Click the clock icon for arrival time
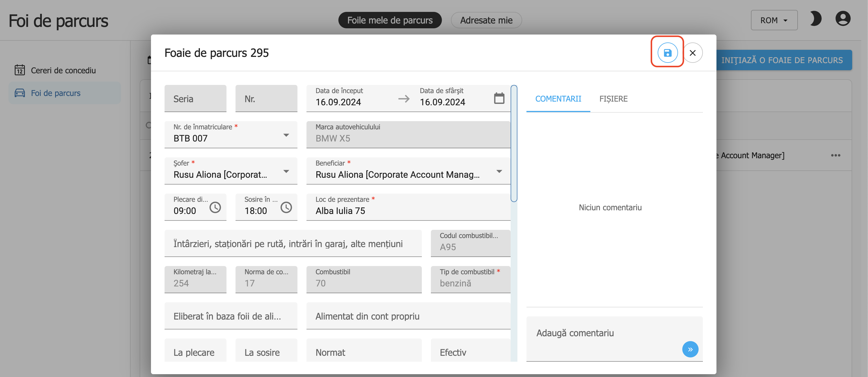The height and width of the screenshot is (377, 868). point(286,207)
